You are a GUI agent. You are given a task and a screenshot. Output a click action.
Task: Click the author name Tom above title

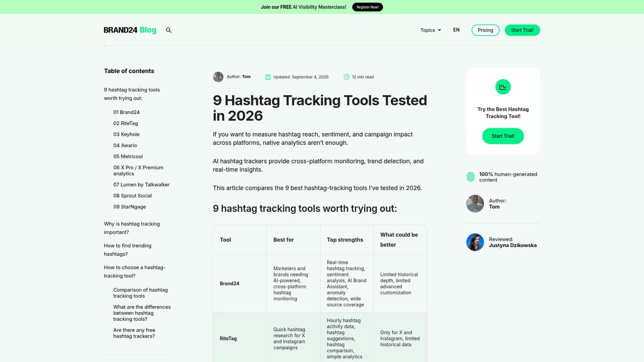(246, 77)
